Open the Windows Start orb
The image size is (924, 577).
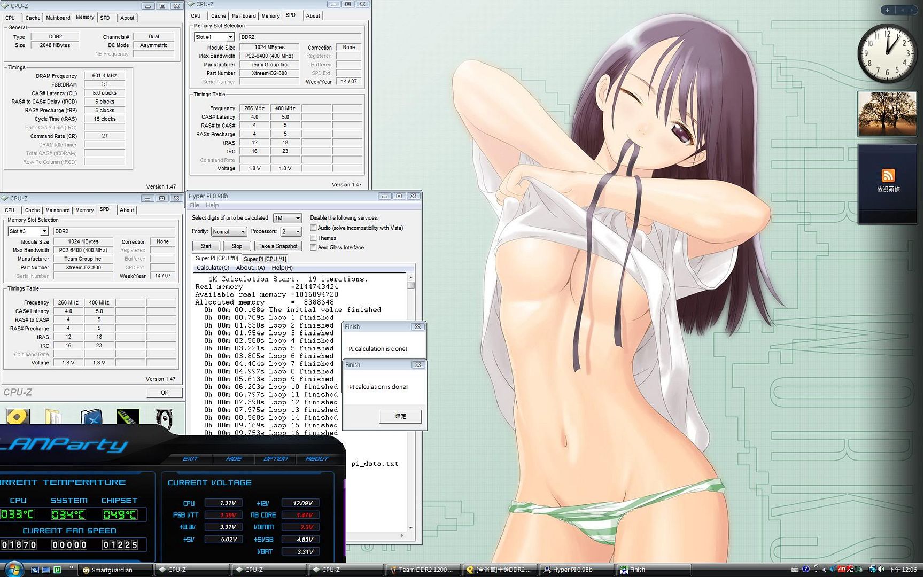(13, 569)
